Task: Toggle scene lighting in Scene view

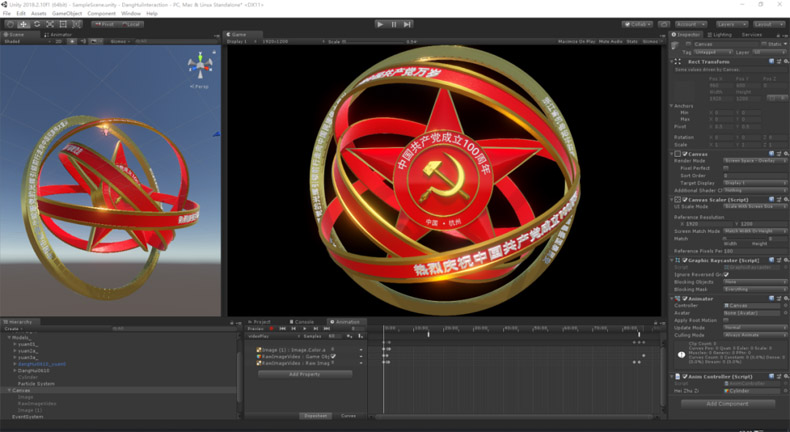Action: point(73,41)
